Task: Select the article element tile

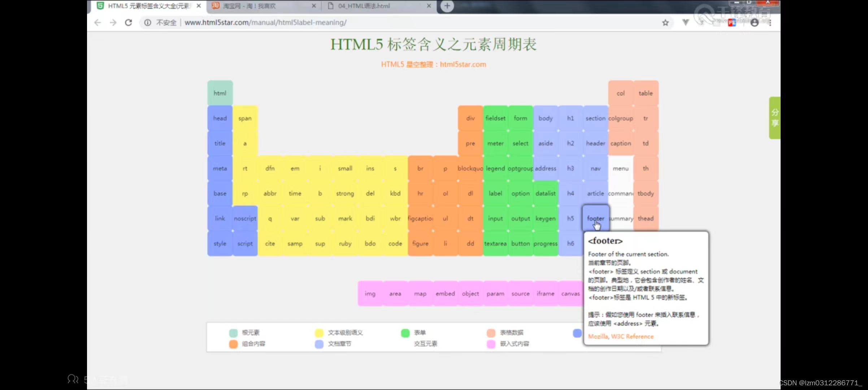Action: click(x=595, y=194)
